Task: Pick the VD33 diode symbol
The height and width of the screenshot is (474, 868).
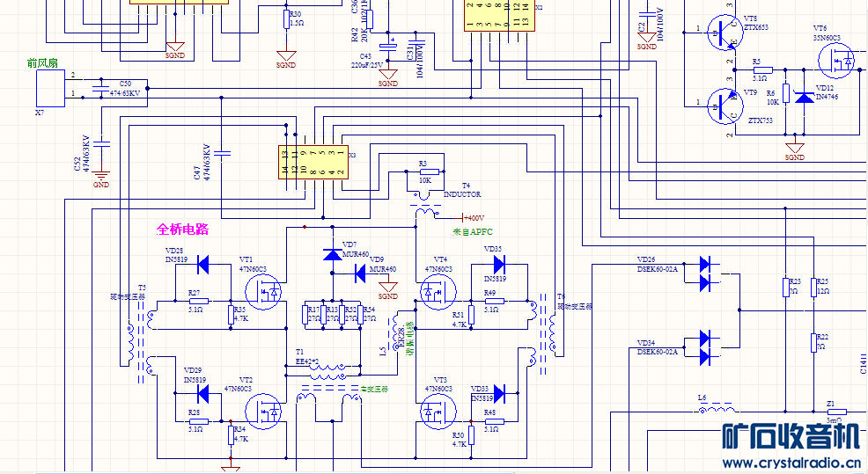Action: [x=499, y=393]
